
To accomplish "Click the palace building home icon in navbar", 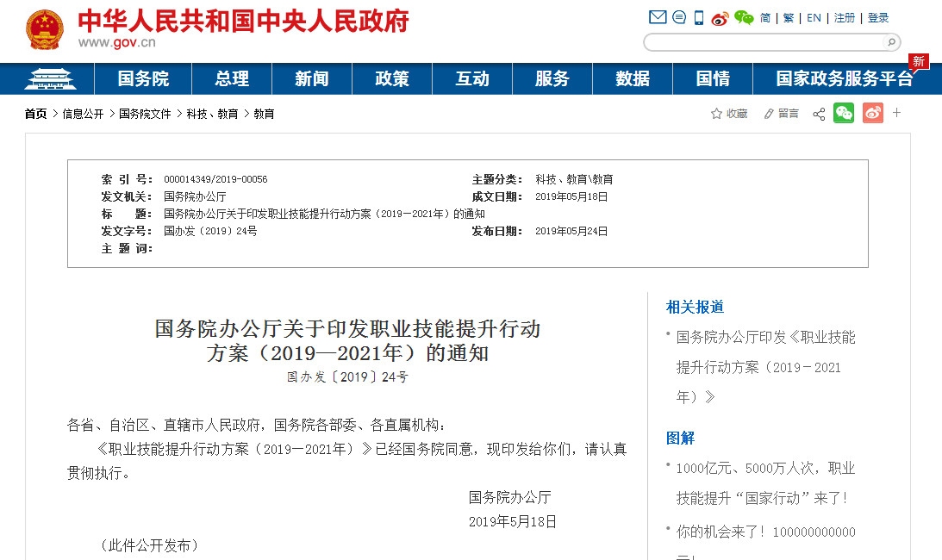I will point(51,78).
